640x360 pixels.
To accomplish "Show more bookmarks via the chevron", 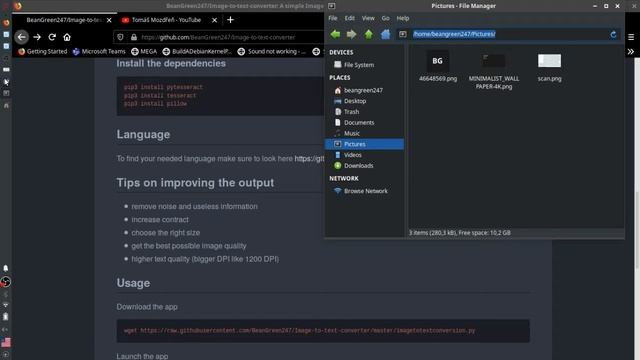I will pos(631,51).
